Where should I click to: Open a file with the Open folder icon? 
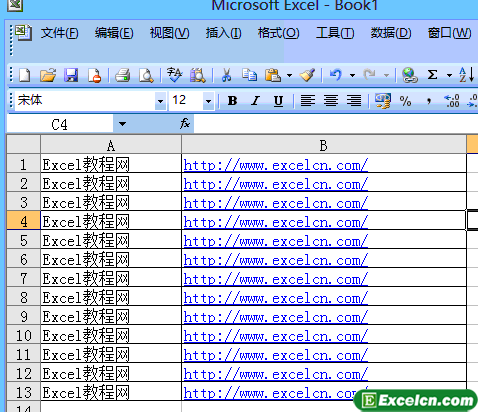coord(48,75)
